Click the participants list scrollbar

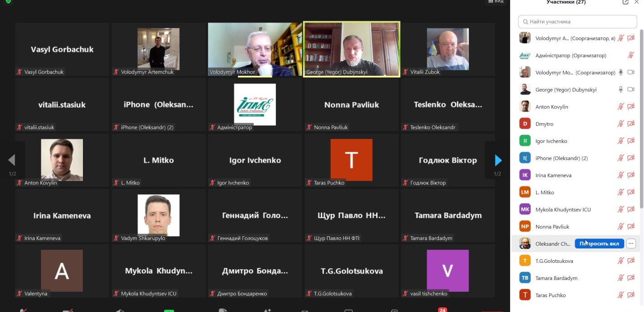(642, 117)
